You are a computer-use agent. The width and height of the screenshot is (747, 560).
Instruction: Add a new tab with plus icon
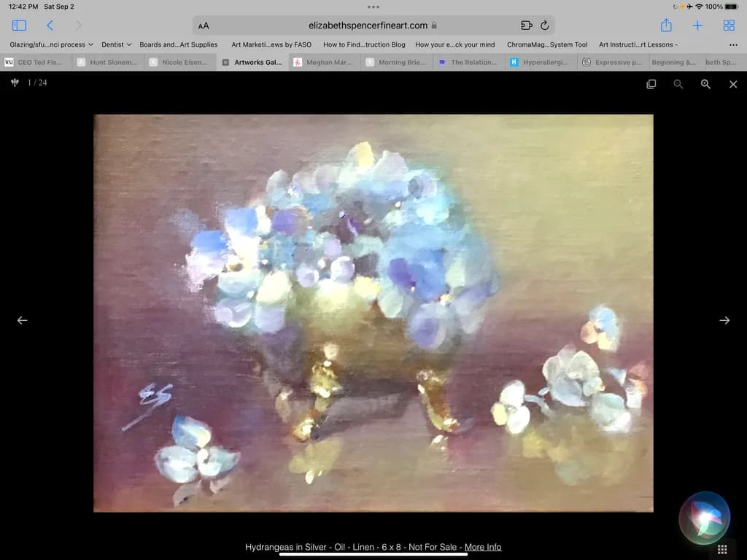pyautogui.click(x=697, y=26)
